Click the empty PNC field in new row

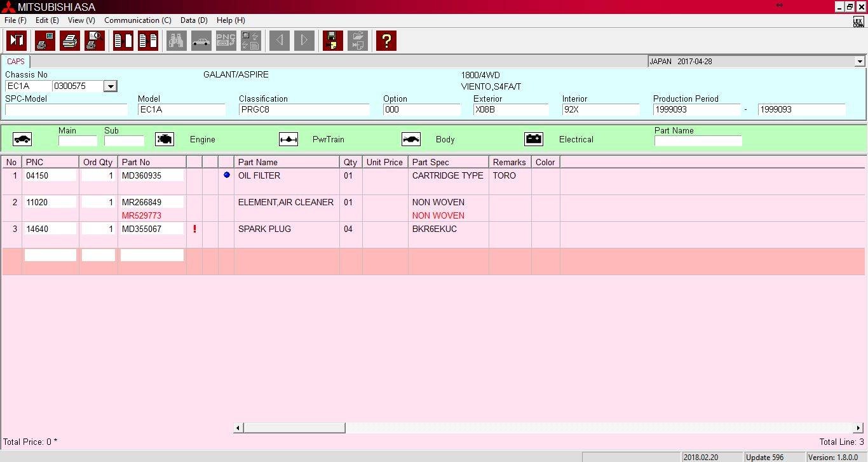click(x=50, y=255)
